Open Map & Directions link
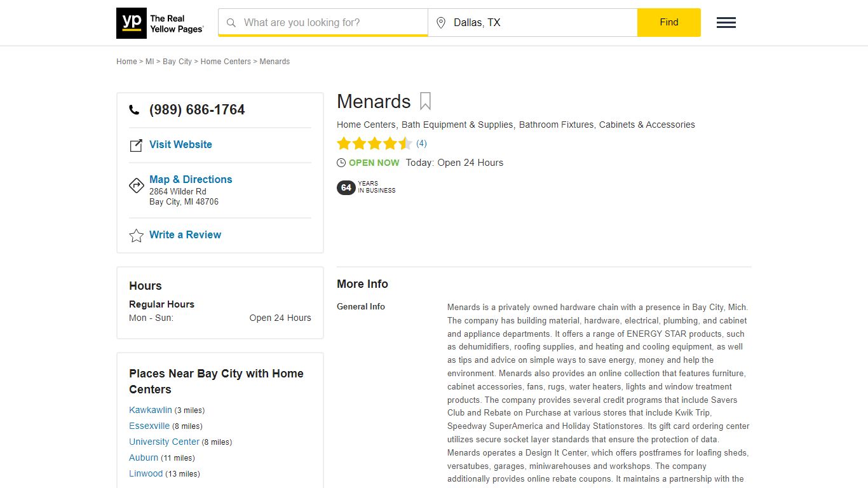 (x=191, y=179)
